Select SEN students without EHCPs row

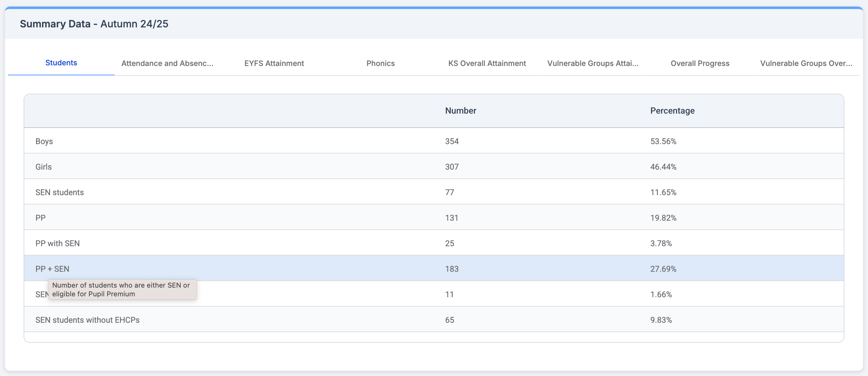tap(87, 320)
